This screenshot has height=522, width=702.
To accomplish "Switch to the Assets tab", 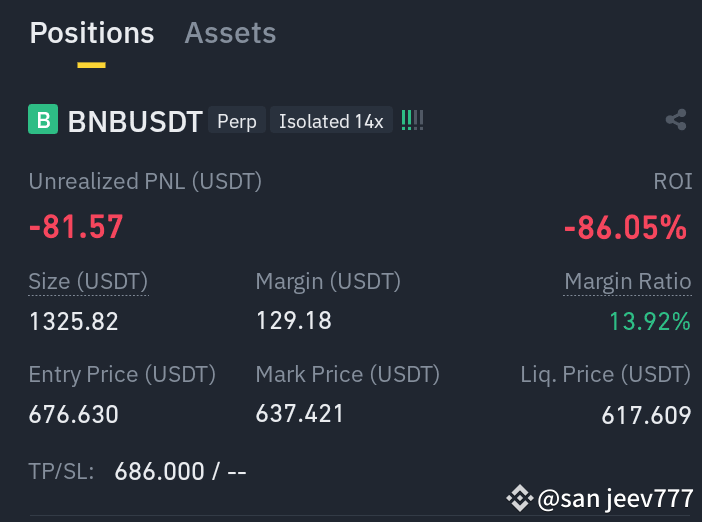I will tap(230, 33).
